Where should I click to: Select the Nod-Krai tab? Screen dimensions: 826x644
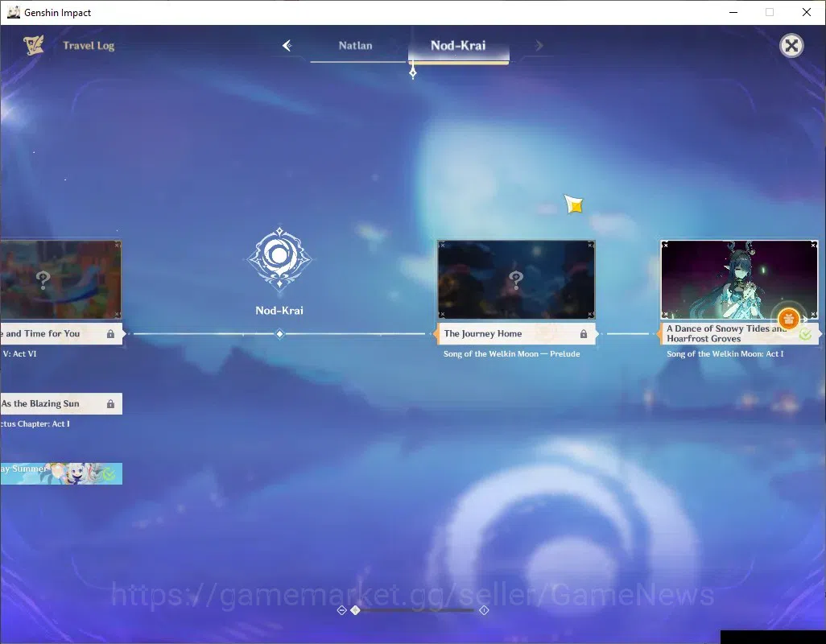click(458, 46)
